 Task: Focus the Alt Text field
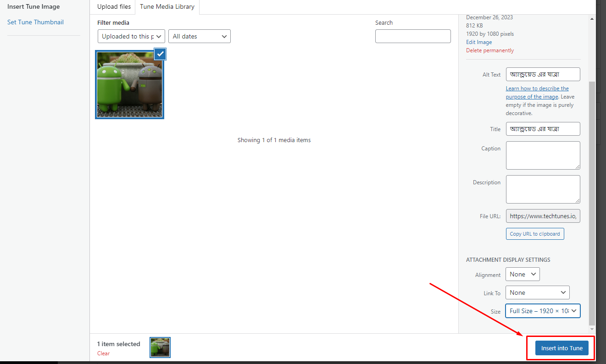coord(543,74)
